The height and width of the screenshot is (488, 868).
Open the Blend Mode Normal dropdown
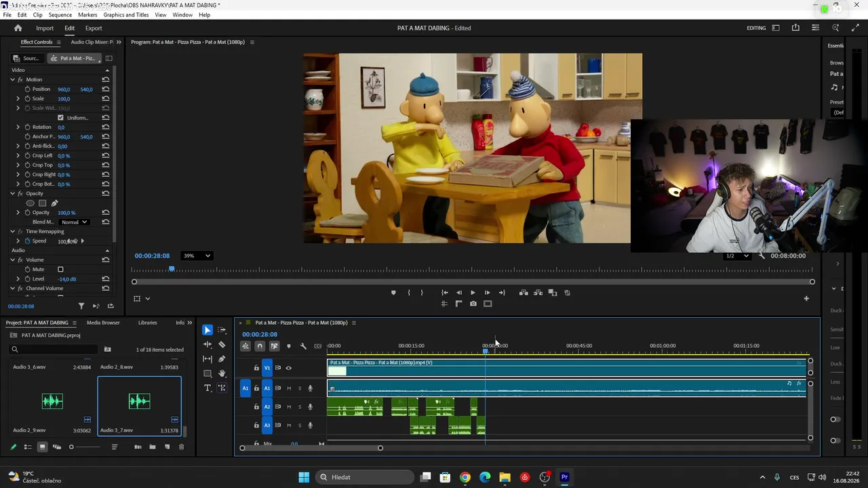[x=75, y=222]
